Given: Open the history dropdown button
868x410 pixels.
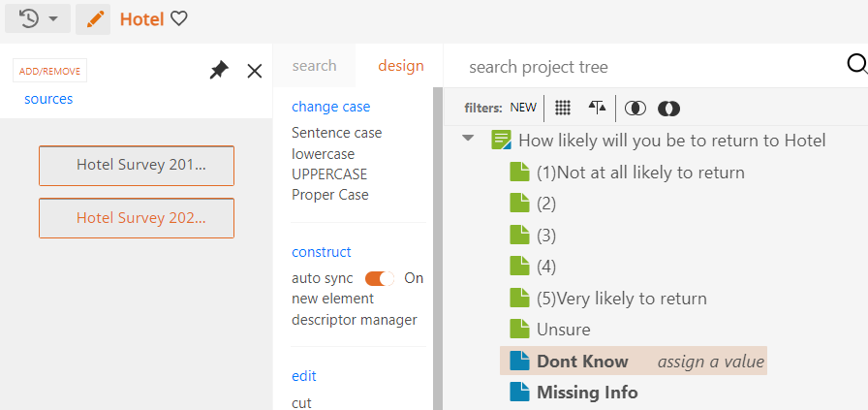Looking at the screenshot, I should pos(38,18).
